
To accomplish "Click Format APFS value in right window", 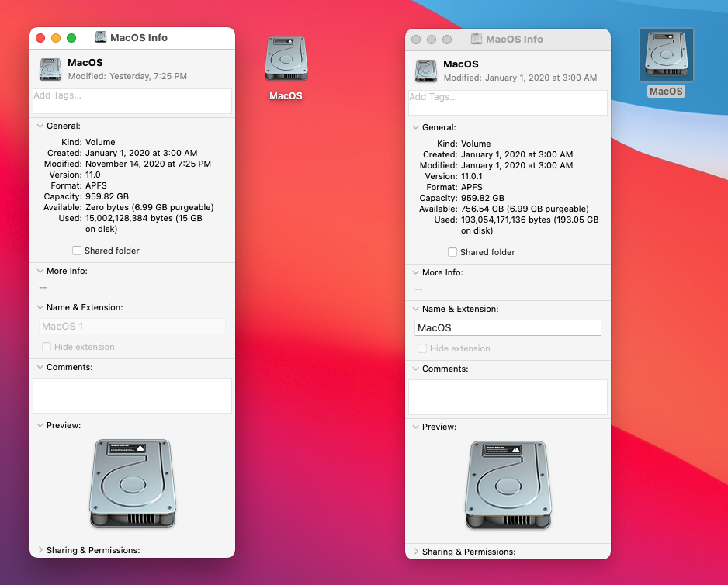I will click(x=472, y=187).
